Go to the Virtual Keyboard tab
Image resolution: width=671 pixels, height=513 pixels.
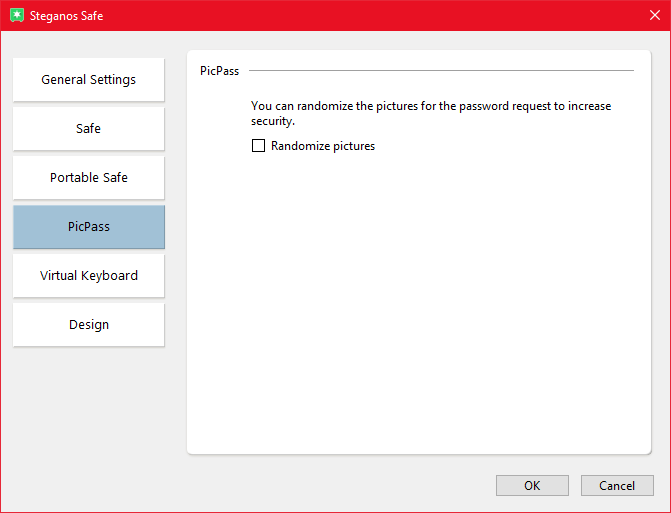[x=89, y=276]
